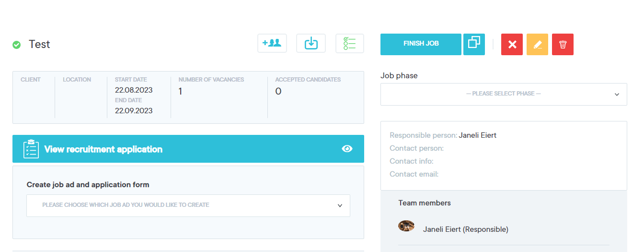The width and height of the screenshot is (644, 252).
Task: Click the add candidates icon button
Action: point(272,44)
